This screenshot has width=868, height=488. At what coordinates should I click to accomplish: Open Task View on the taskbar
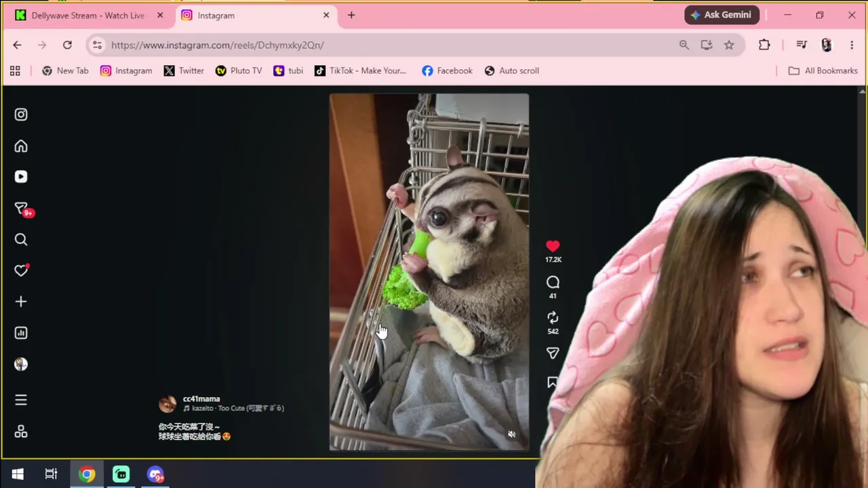[x=51, y=474]
